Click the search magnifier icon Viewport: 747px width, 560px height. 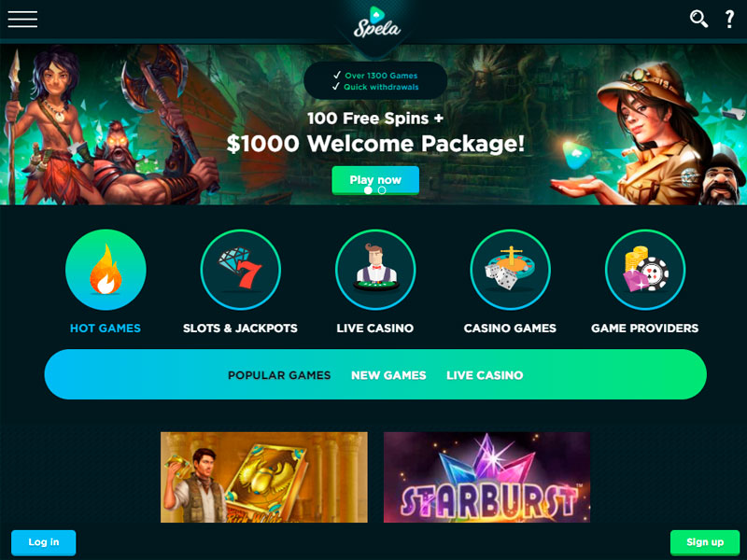coord(698,19)
